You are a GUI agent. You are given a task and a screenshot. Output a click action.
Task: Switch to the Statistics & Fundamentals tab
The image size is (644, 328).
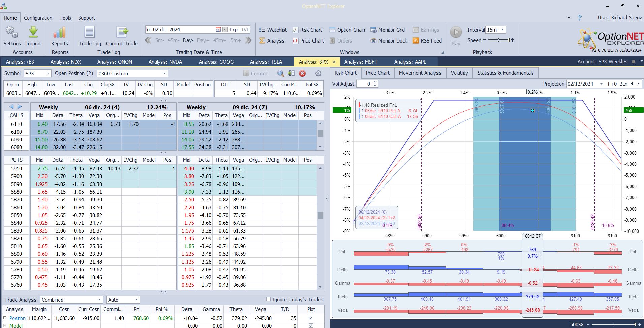coord(505,73)
